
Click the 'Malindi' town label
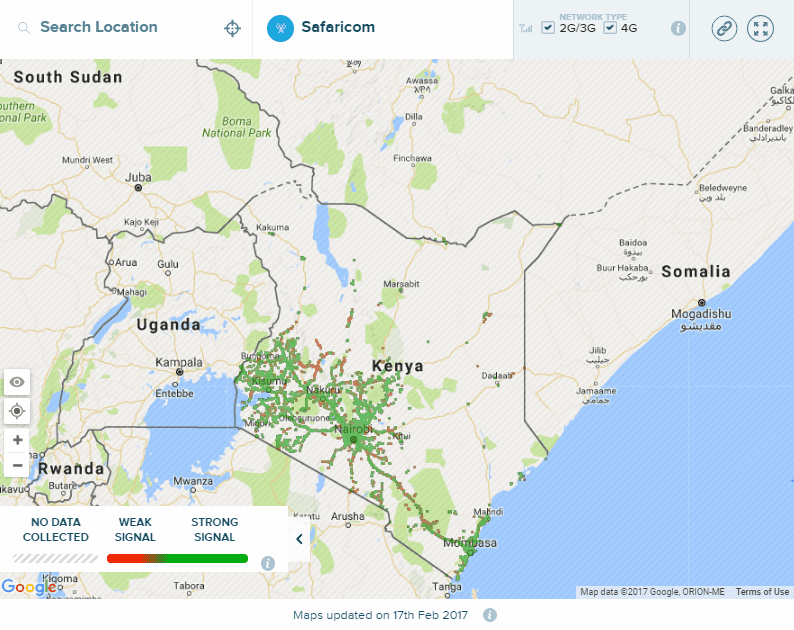pyautogui.click(x=488, y=511)
